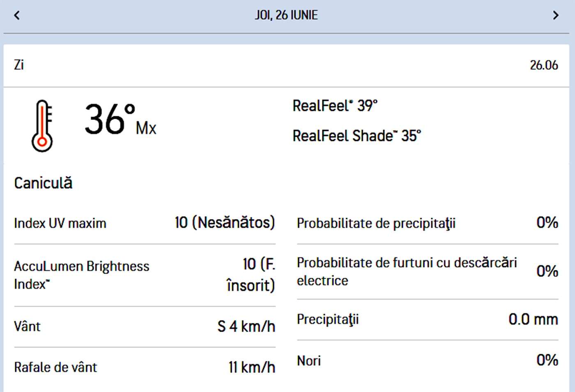Viewport: 575px width, 392px height.
Task: Go to previous day with left arrow
Action: (17, 16)
